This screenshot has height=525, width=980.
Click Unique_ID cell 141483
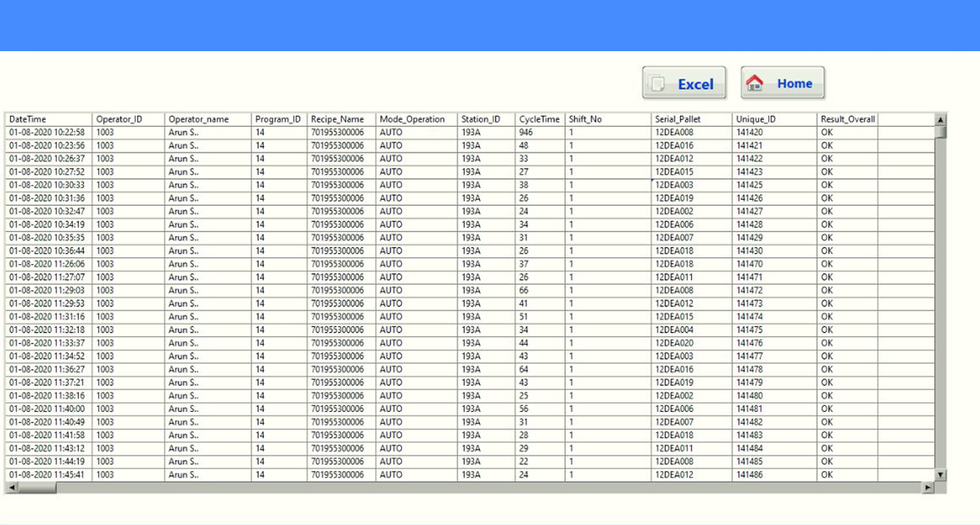(x=775, y=435)
